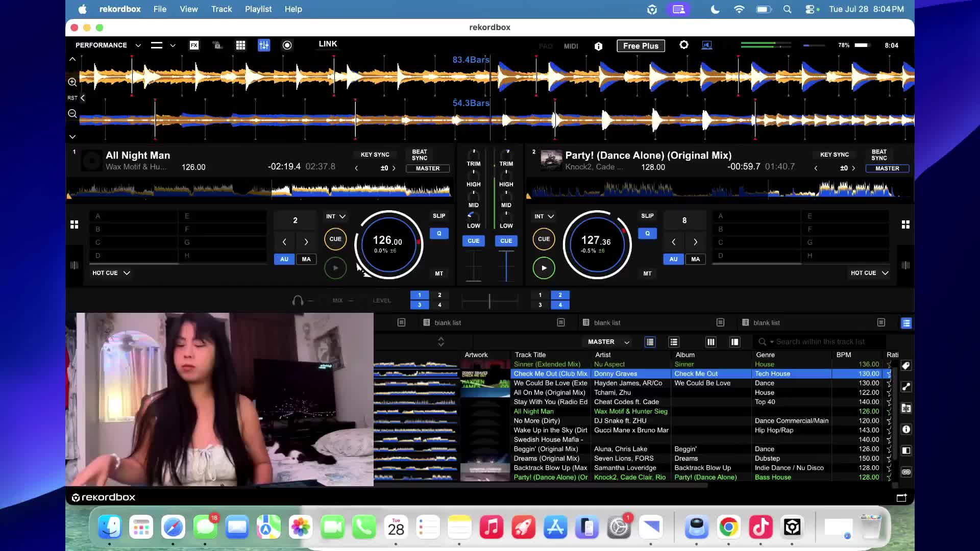
Task: Open the Help menu
Action: pos(293,9)
